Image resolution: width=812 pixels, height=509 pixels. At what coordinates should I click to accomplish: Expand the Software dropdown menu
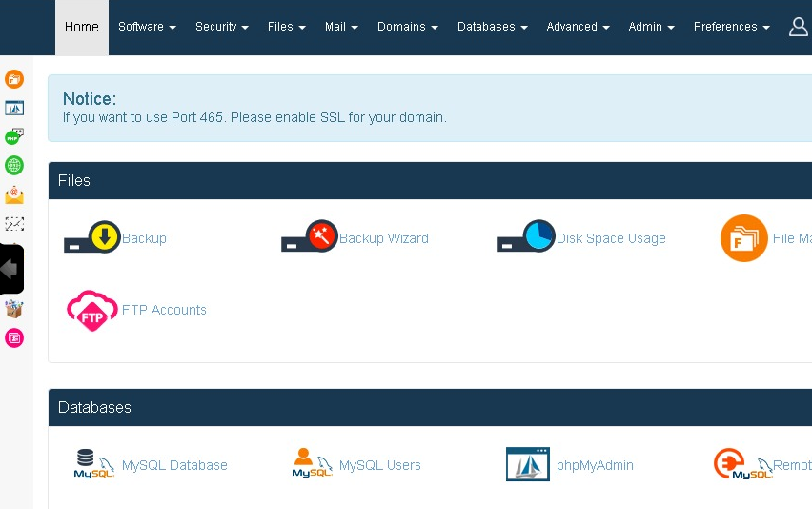(x=147, y=27)
